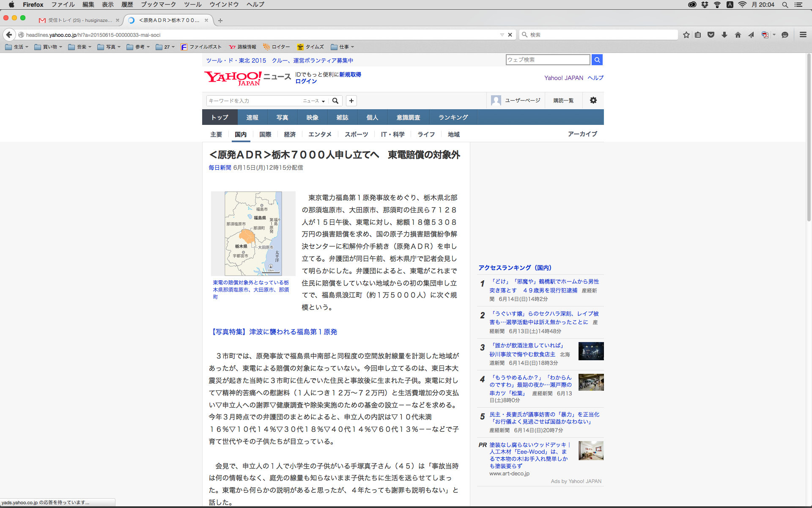Image resolution: width=812 pixels, height=508 pixels.
Task: Click the Fukushima-Tochigi map thumbnail
Action: pyautogui.click(x=253, y=233)
